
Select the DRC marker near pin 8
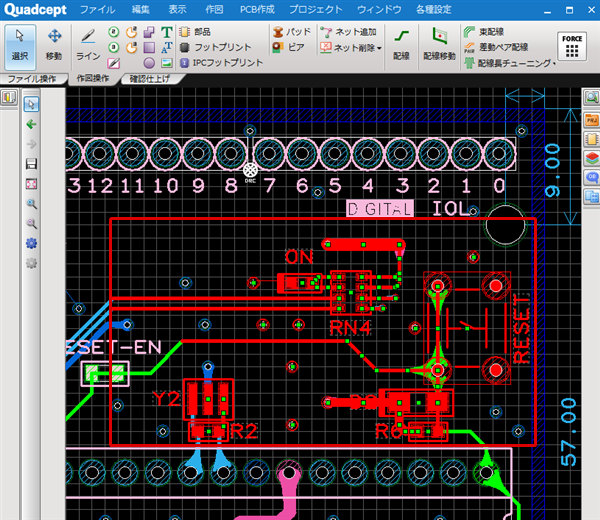(x=250, y=170)
